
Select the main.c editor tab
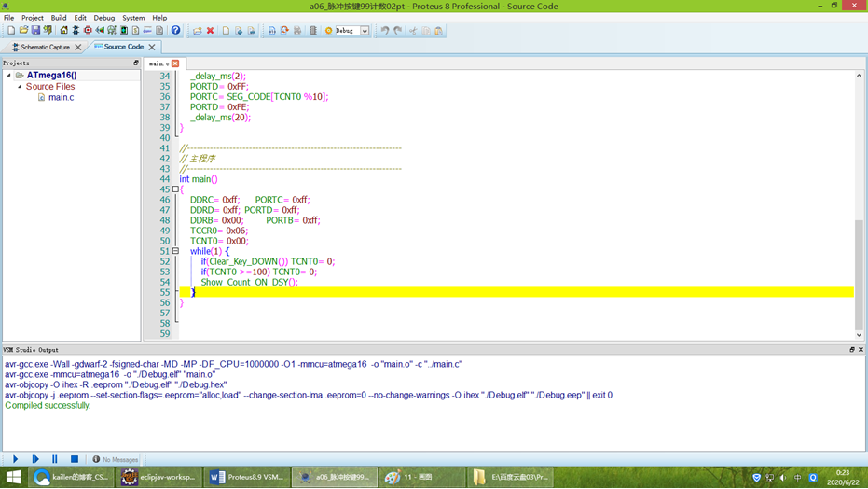tap(158, 63)
